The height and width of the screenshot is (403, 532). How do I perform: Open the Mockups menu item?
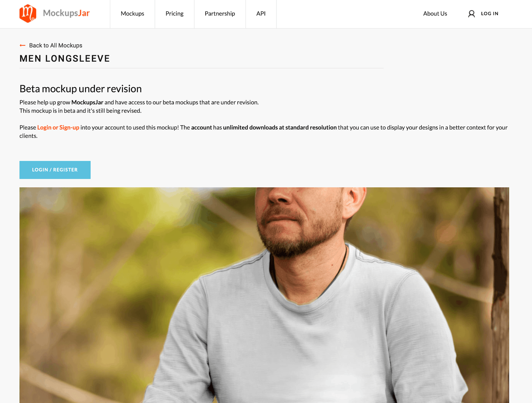pyautogui.click(x=132, y=14)
